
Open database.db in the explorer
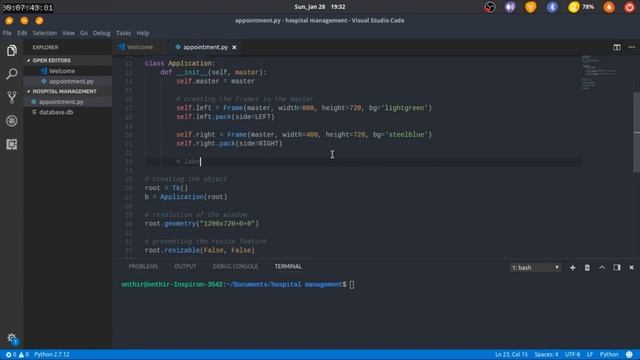coord(67,112)
